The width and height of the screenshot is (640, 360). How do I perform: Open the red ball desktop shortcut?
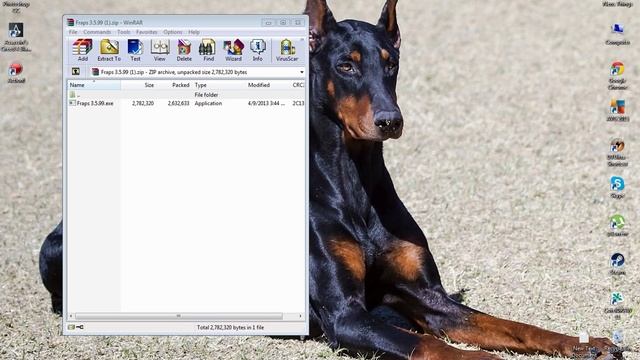16,73
